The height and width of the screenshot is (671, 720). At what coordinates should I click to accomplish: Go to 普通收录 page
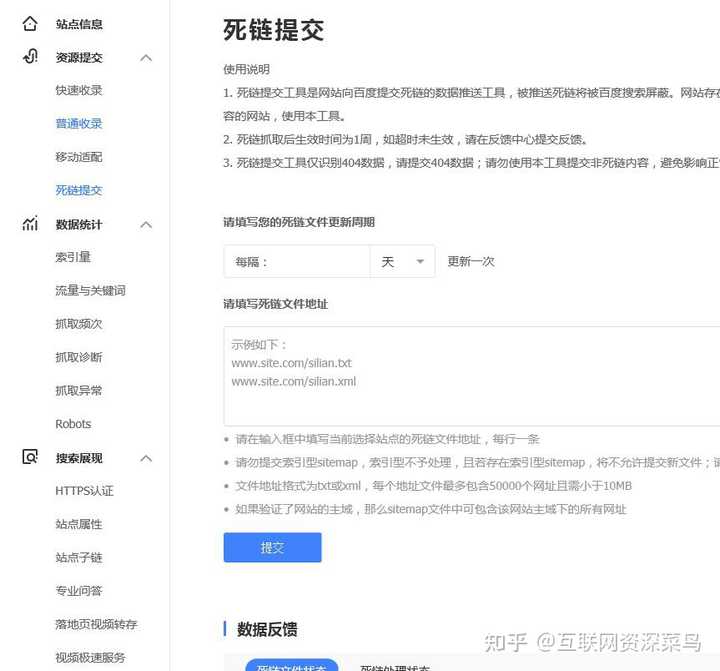(x=79, y=124)
